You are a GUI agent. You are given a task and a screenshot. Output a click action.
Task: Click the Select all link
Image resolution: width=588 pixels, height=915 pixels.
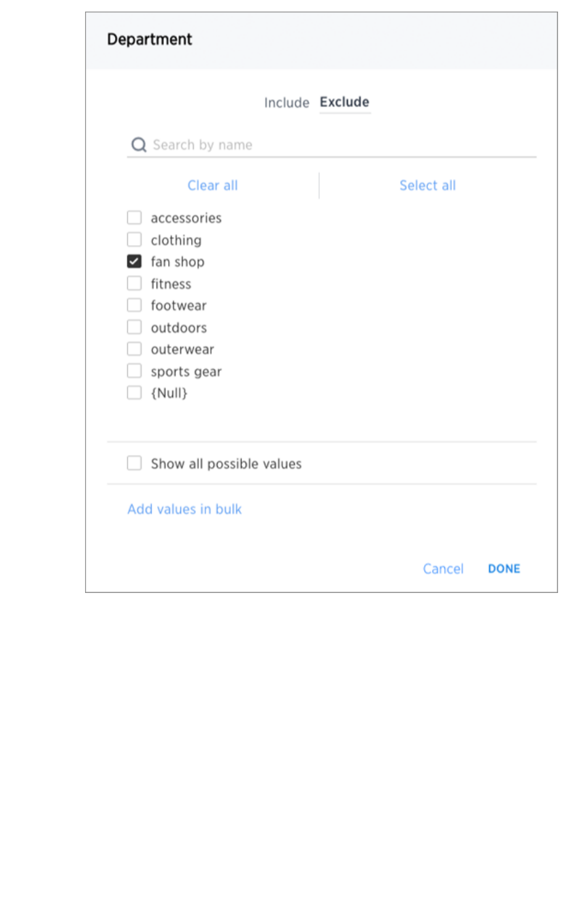coord(427,185)
